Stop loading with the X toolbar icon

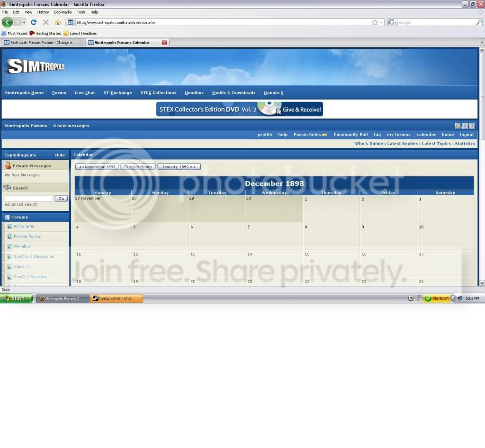(46, 22)
